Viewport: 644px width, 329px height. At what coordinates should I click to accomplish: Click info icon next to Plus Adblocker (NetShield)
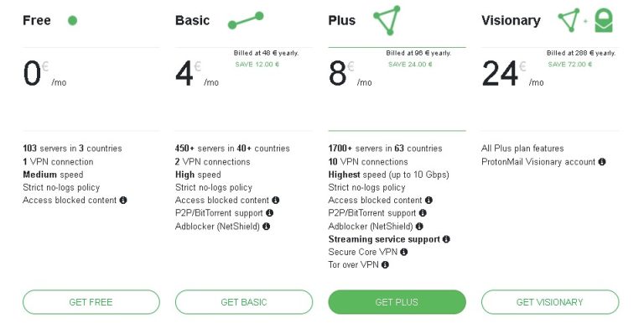coord(419,227)
